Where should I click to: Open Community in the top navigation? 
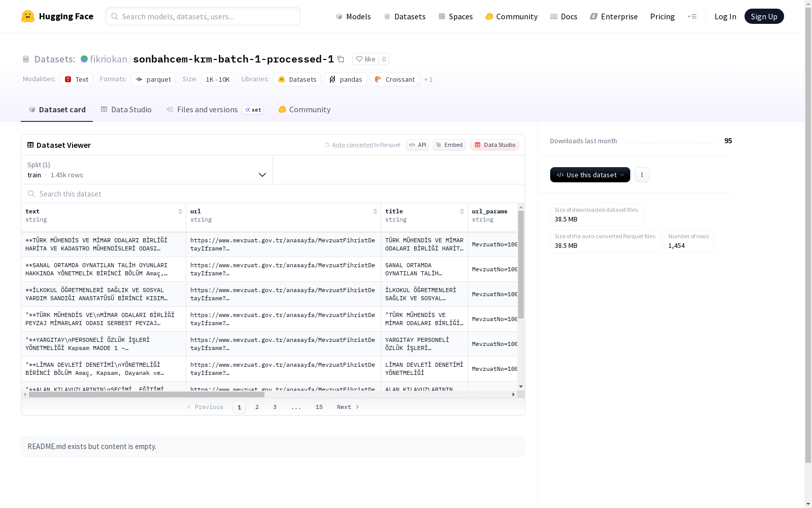(511, 16)
